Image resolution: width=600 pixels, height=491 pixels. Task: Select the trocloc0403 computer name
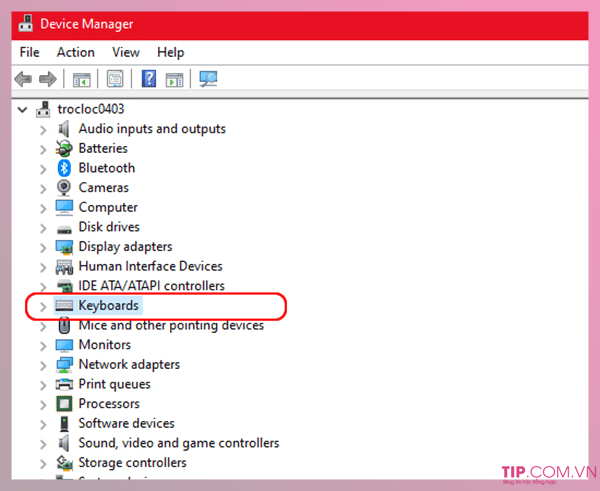(x=91, y=109)
